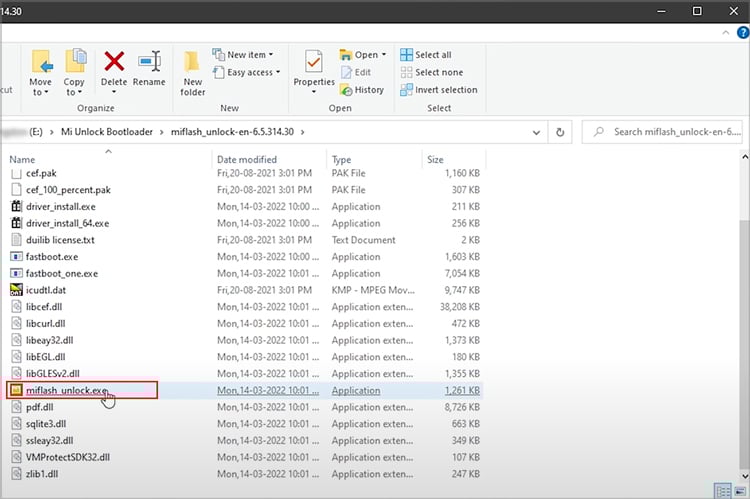
Task: Click the (E:) drive breadcrumb
Action: point(36,132)
